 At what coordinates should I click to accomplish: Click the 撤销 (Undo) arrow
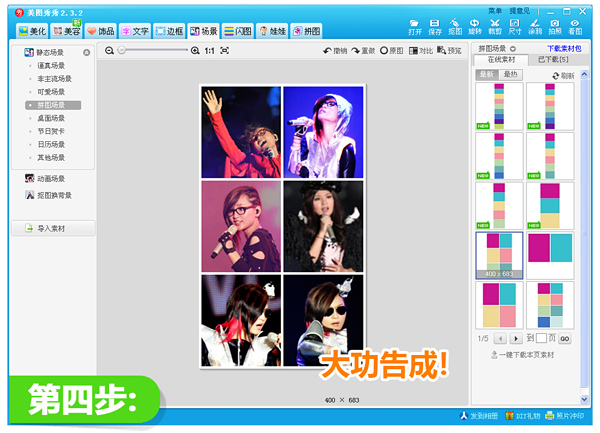[x=334, y=50]
